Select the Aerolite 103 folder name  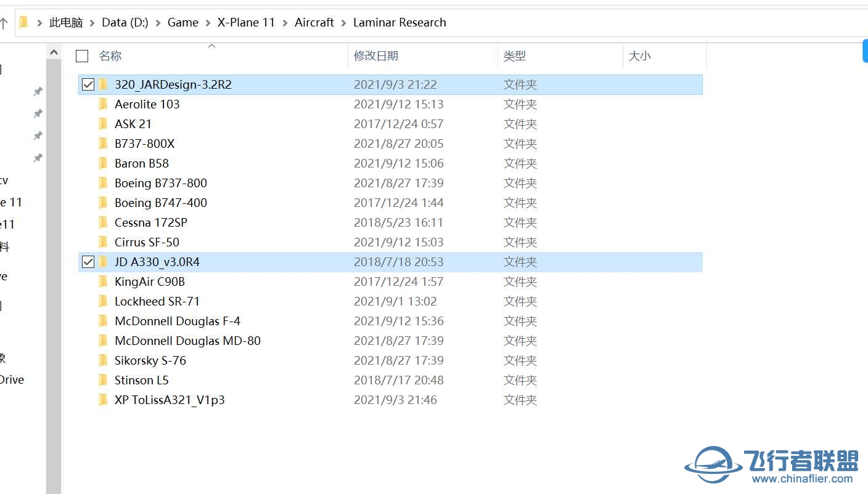[x=147, y=104]
